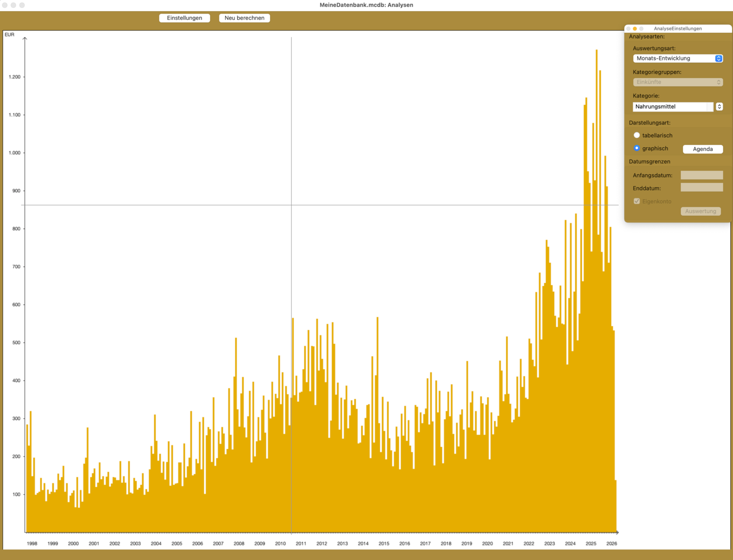
Task: Click the Anfangsdatum input field
Action: (702, 175)
